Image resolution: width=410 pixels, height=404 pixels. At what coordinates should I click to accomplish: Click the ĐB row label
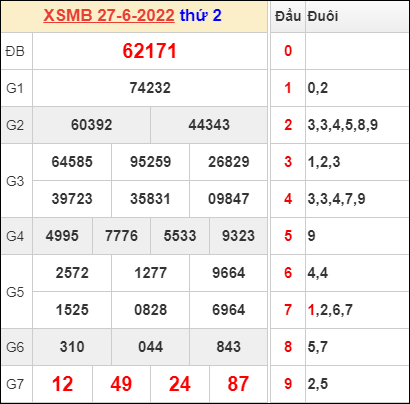click(15, 51)
